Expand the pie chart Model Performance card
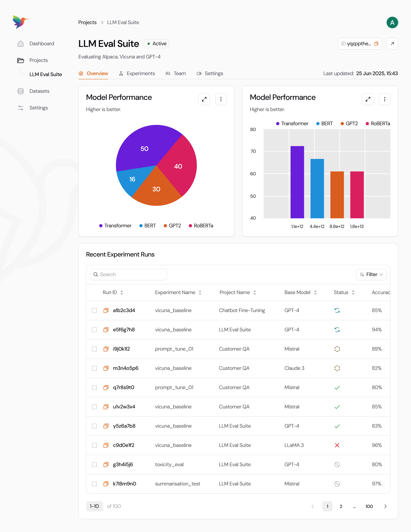Viewport: 411px width, 532px height. click(x=204, y=99)
